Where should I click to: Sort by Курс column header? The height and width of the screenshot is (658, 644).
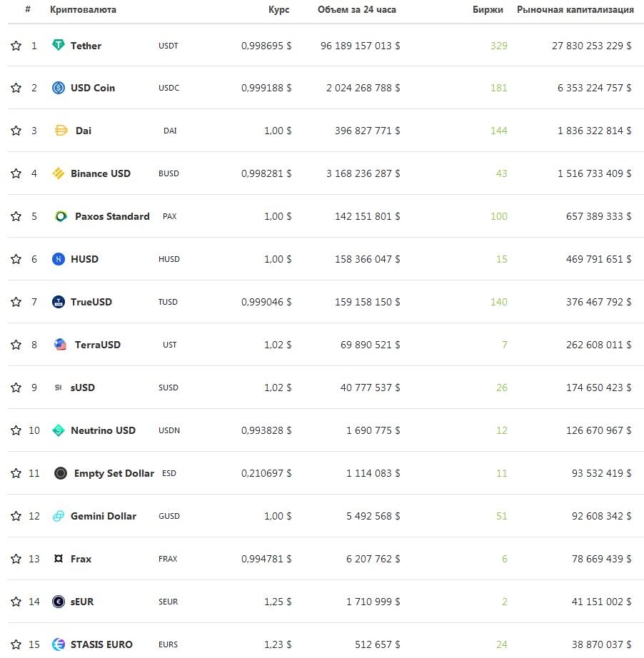pyautogui.click(x=278, y=10)
